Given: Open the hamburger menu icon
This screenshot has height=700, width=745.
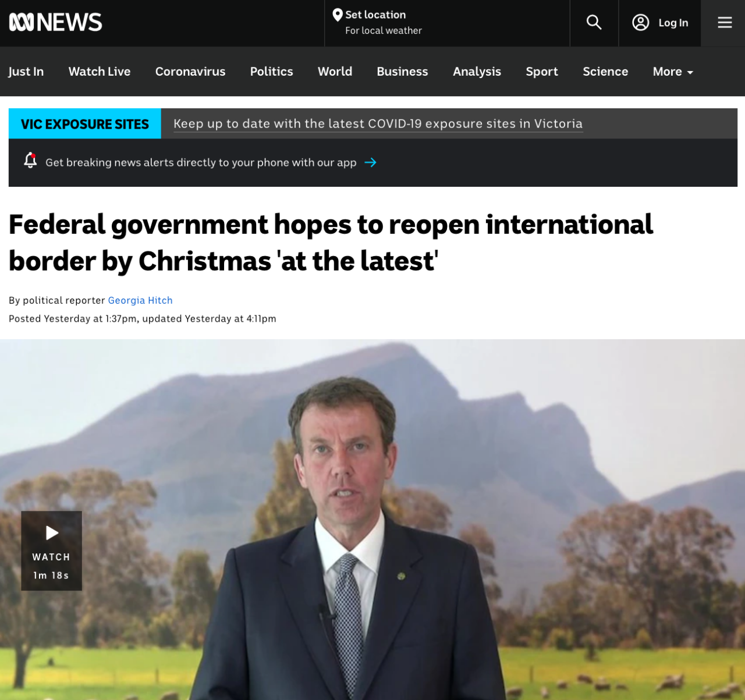Looking at the screenshot, I should (x=724, y=23).
